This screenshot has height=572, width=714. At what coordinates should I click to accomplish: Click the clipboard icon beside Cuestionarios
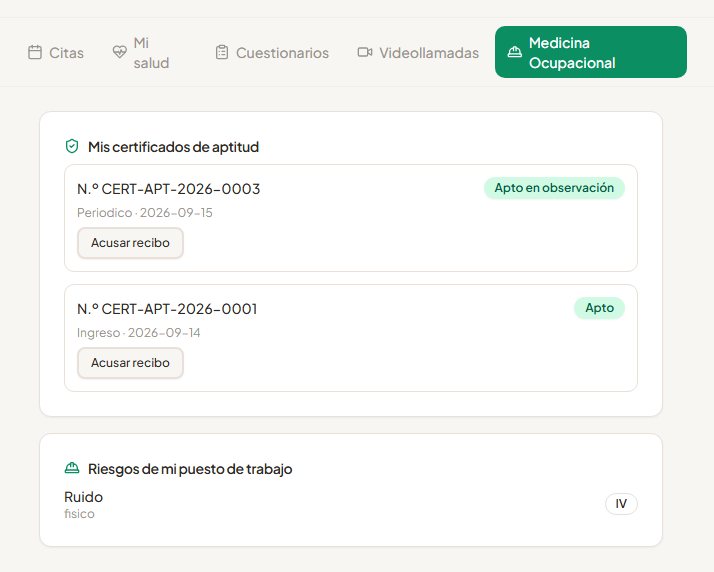point(222,52)
